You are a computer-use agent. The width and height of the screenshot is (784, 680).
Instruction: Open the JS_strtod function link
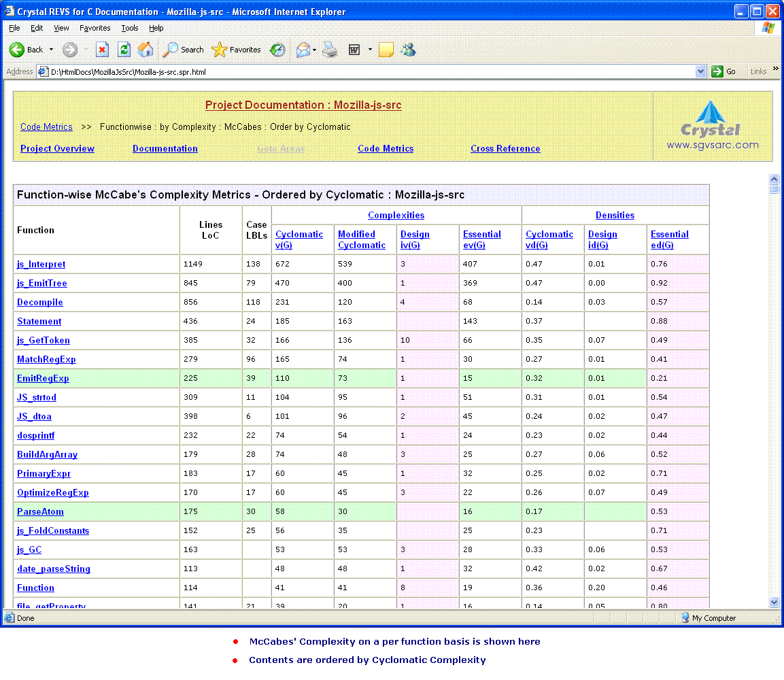click(x=37, y=397)
